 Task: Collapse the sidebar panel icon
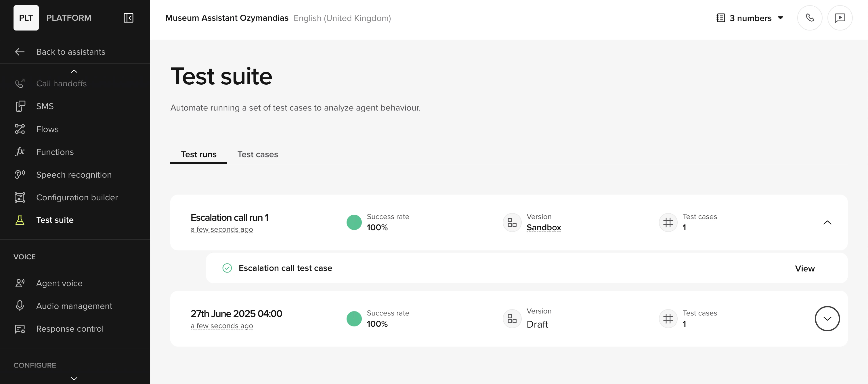coord(128,18)
